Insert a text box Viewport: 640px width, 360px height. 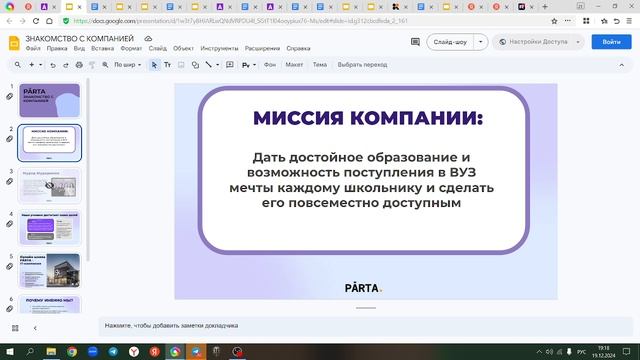point(167,65)
